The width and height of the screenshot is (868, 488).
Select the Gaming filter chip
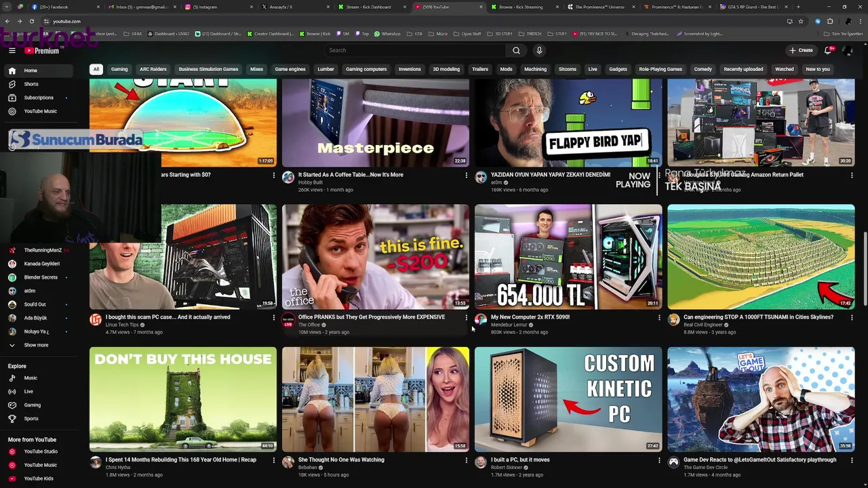pyautogui.click(x=119, y=69)
